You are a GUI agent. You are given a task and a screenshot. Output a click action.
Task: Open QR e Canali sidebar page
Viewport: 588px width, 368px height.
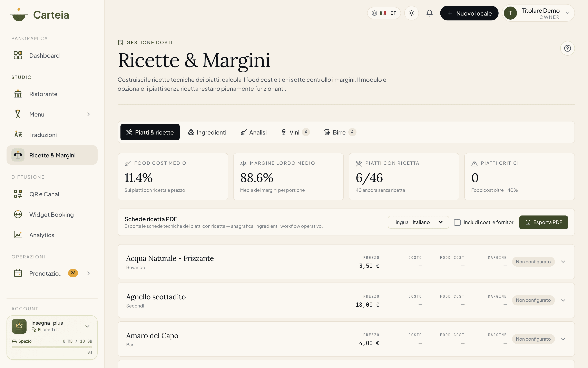click(52, 194)
